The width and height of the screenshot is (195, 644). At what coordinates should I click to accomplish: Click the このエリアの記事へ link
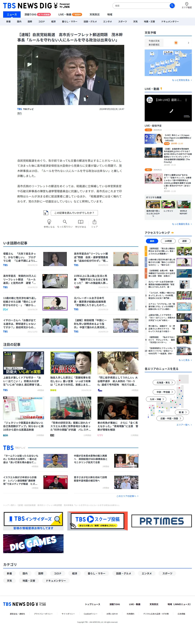coord(127,496)
